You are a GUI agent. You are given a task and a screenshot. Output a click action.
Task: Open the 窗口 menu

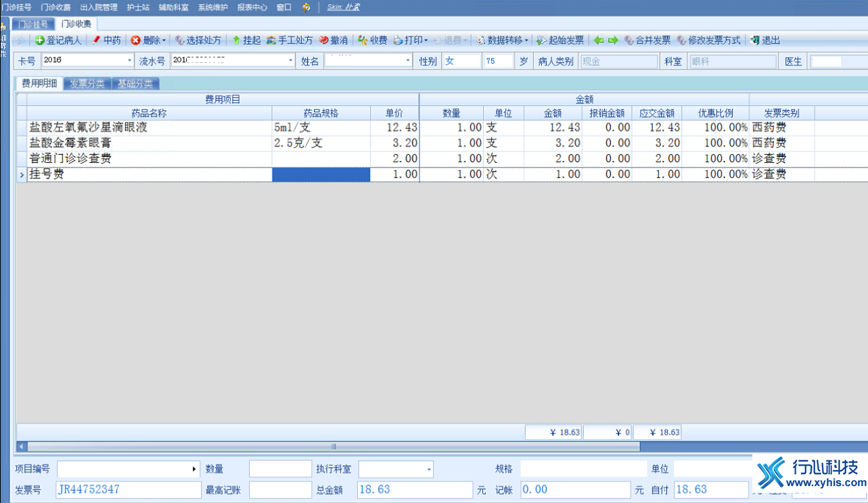[284, 7]
